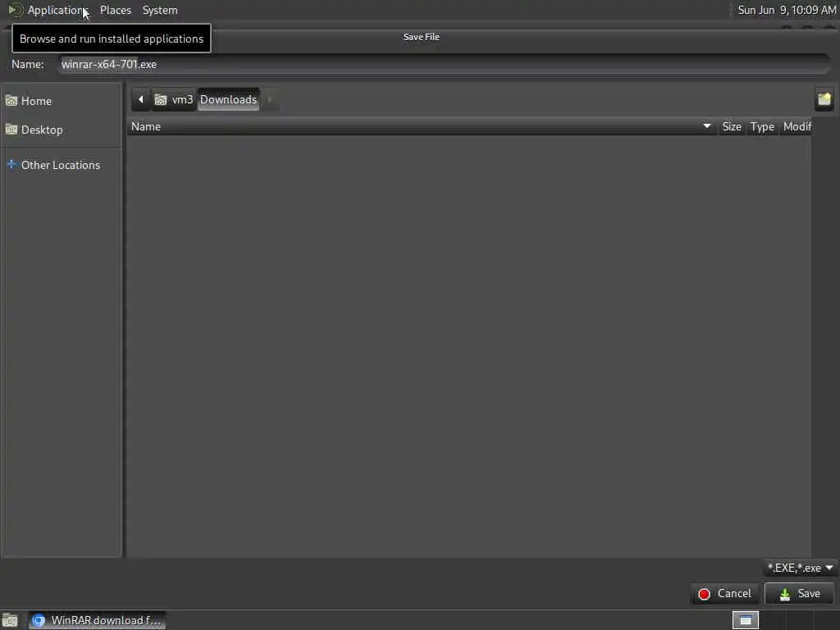Open the System menu
Screen dimensions: 840x630
click(x=160, y=10)
